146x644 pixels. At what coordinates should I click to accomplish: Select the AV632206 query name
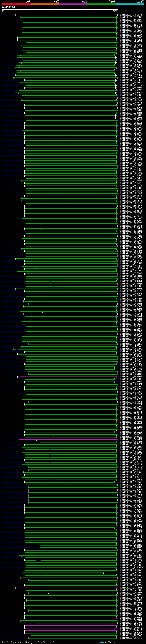click(8, 8)
